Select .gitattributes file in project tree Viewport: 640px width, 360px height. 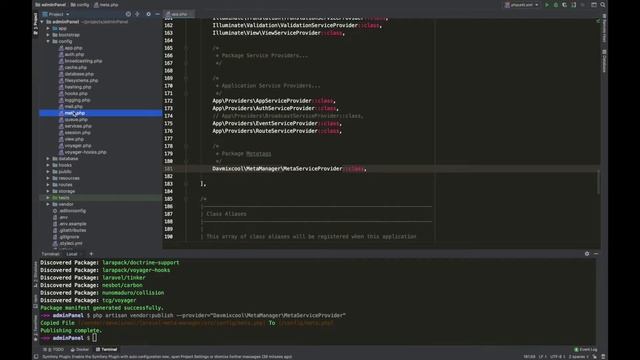click(69, 231)
